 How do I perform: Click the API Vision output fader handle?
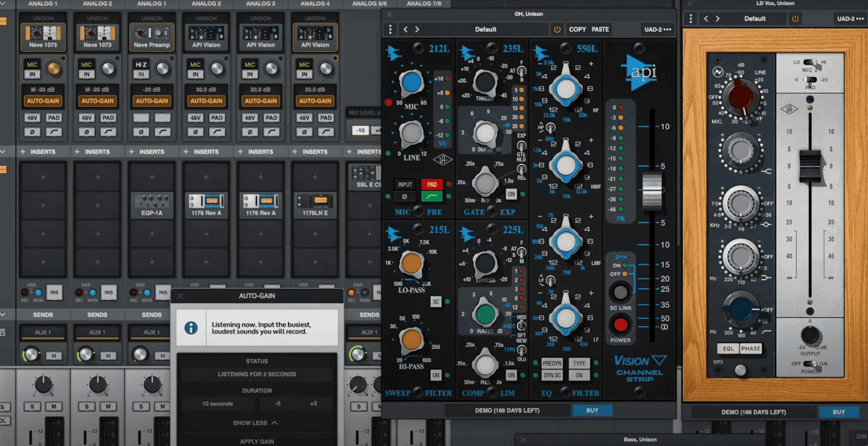(652, 190)
